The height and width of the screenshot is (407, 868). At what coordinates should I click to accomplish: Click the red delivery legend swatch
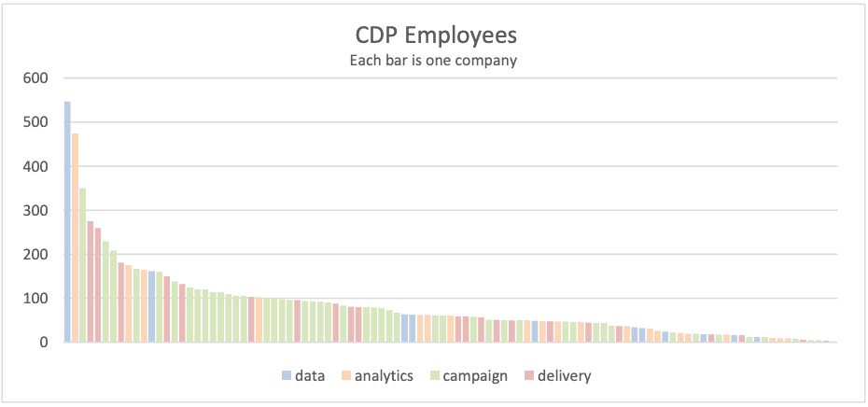(x=529, y=376)
